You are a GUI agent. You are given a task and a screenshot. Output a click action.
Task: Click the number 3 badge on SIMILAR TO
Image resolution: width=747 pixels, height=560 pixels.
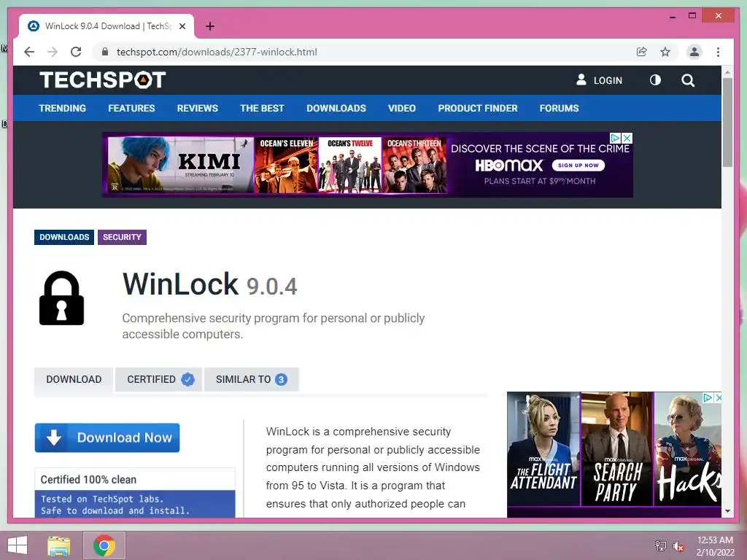click(281, 379)
